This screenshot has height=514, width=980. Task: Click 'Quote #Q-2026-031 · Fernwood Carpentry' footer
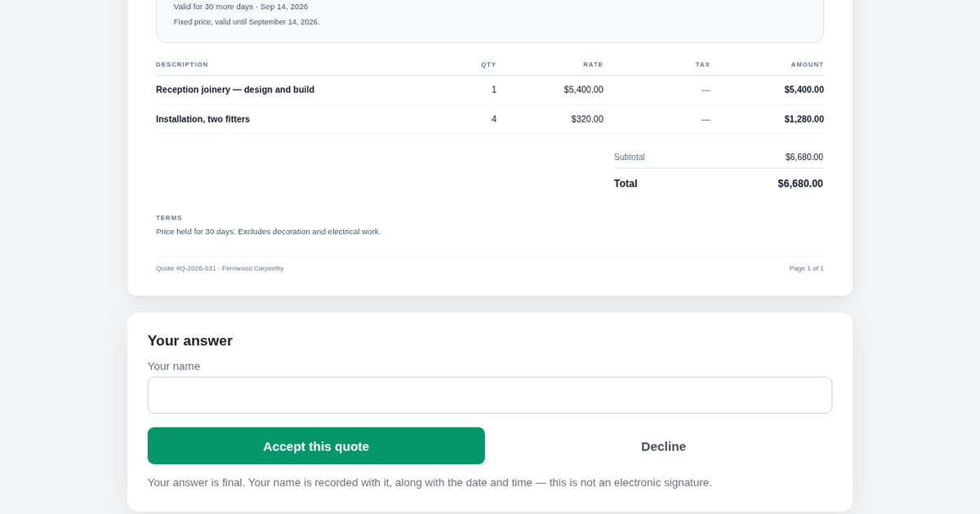[x=220, y=268]
